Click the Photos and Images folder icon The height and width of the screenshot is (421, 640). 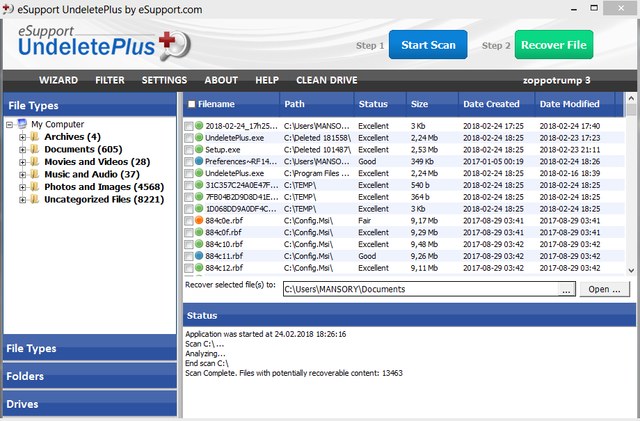pyautogui.click(x=34, y=187)
